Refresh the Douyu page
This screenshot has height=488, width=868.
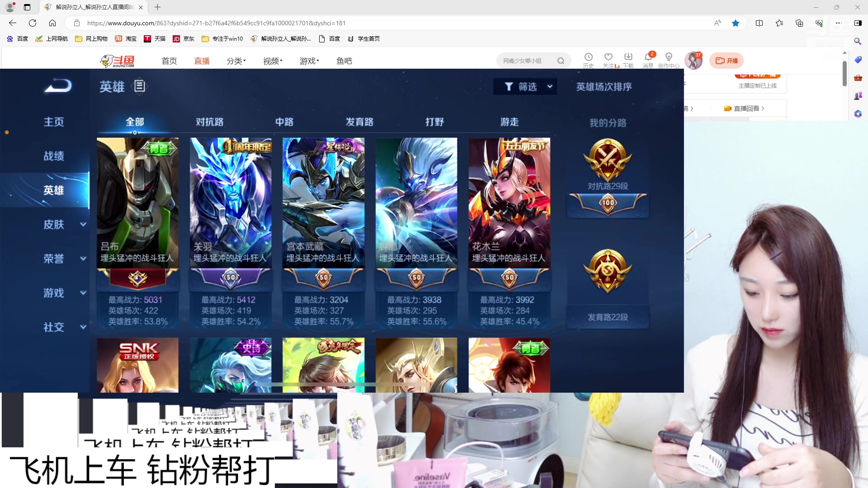33,23
